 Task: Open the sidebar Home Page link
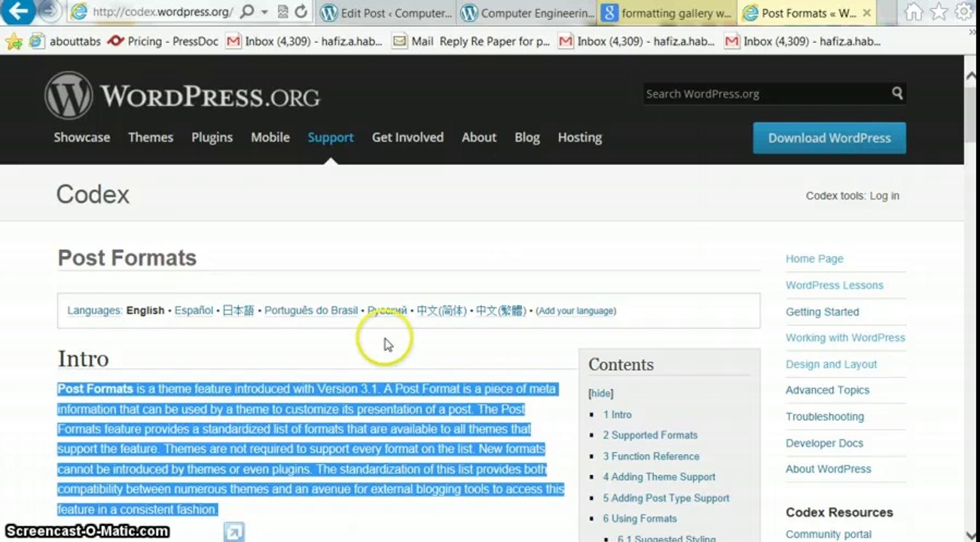point(814,258)
